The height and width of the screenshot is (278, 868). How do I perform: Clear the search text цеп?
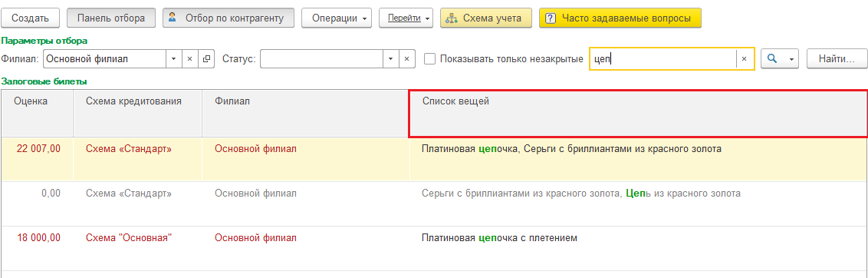[745, 59]
